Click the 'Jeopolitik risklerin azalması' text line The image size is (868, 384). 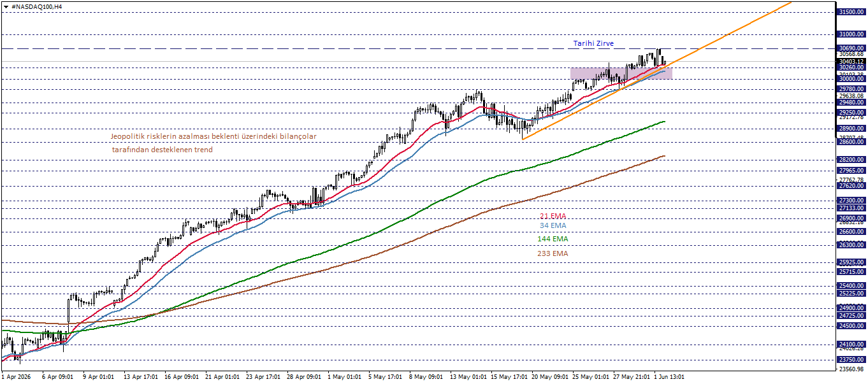coord(213,136)
